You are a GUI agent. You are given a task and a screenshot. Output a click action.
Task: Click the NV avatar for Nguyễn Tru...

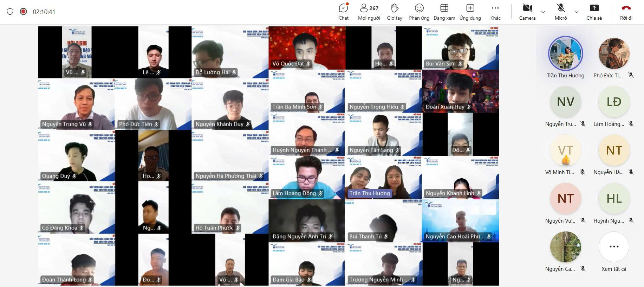(565, 102)
